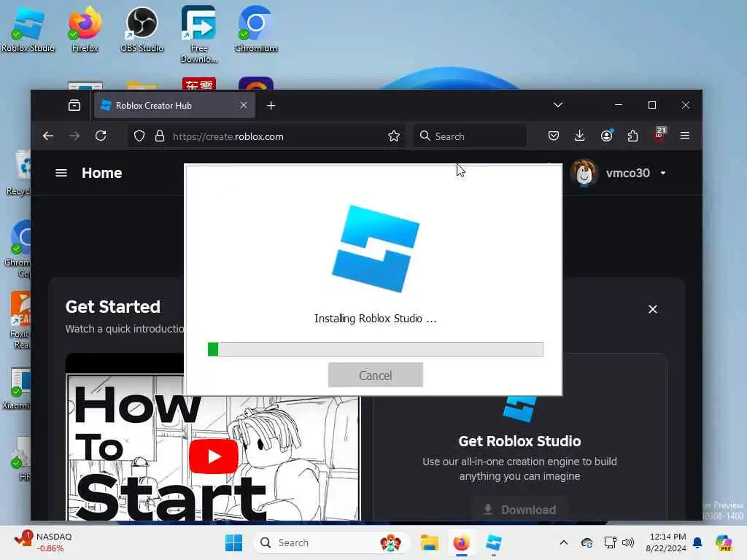Bookmark this page with star icon
Viewport: 747px width, 560px height.
pos(394,136)
